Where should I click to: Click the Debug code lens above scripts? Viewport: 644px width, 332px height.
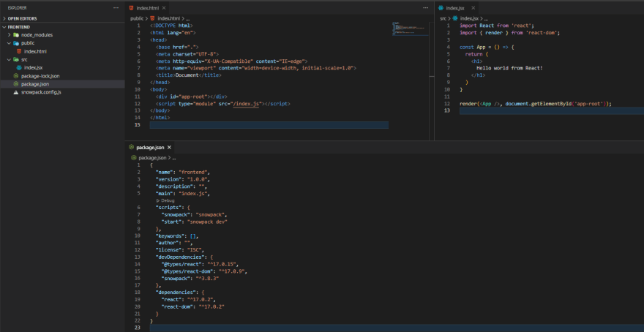pyautogui.click(x=165, y=200)
